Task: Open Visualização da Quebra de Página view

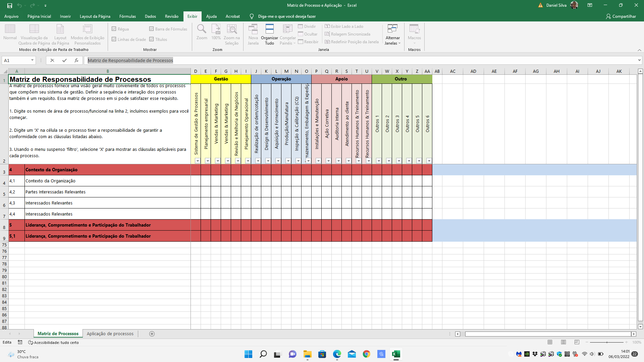Action: (34, 34)
